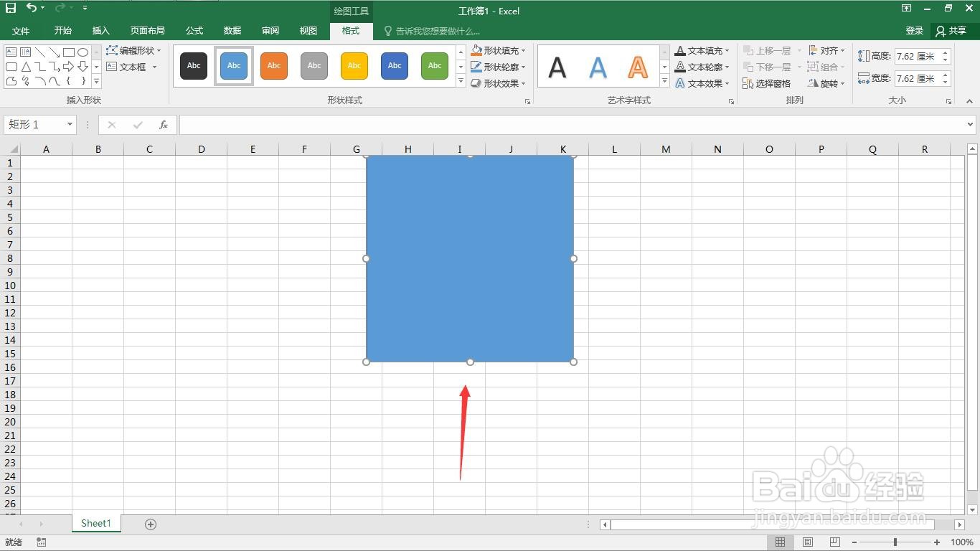This screenshot has width=980, height=551.
Task: Add a new sheet with plus icon
Action: 151,524
